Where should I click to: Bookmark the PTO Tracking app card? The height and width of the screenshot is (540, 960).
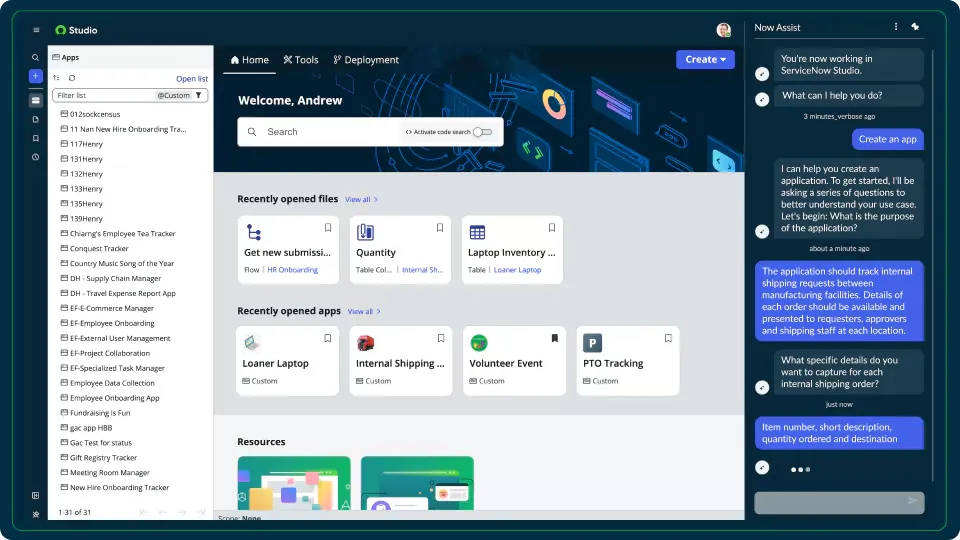[668, 339]
